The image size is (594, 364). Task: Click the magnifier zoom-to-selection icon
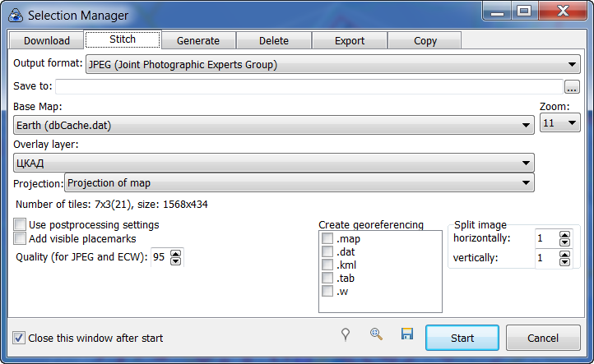click(x=376, y=334)
